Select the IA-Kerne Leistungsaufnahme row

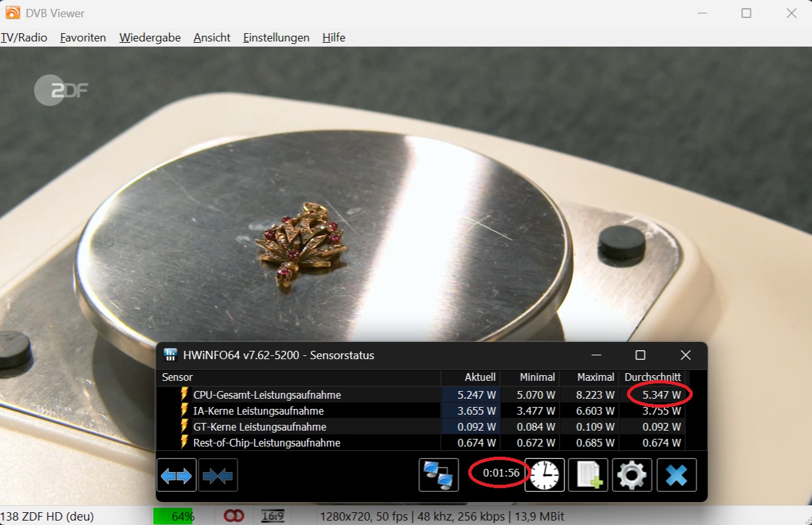coord(421,411)
